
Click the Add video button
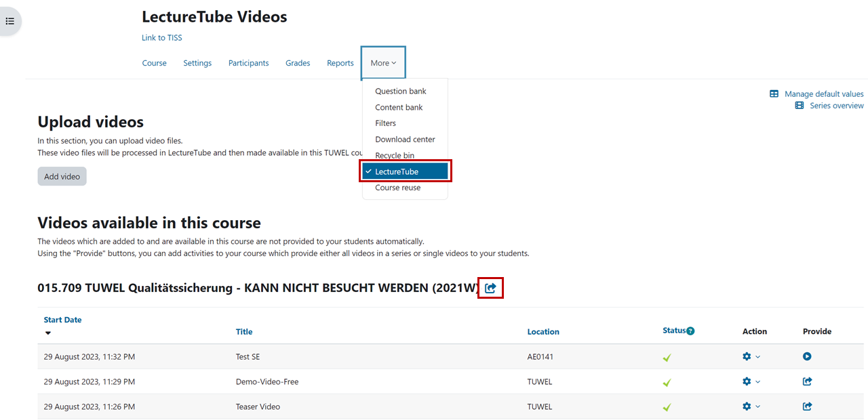62,176
